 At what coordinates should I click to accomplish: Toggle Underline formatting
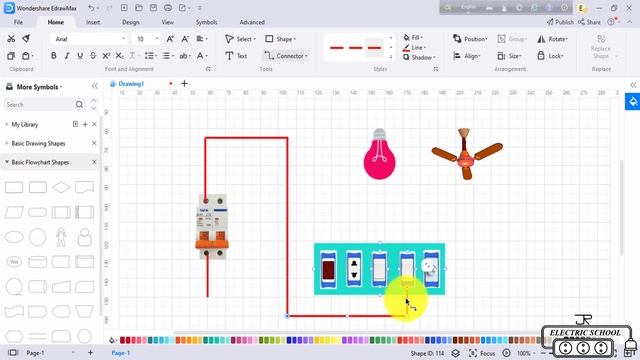tap(80, 56)
